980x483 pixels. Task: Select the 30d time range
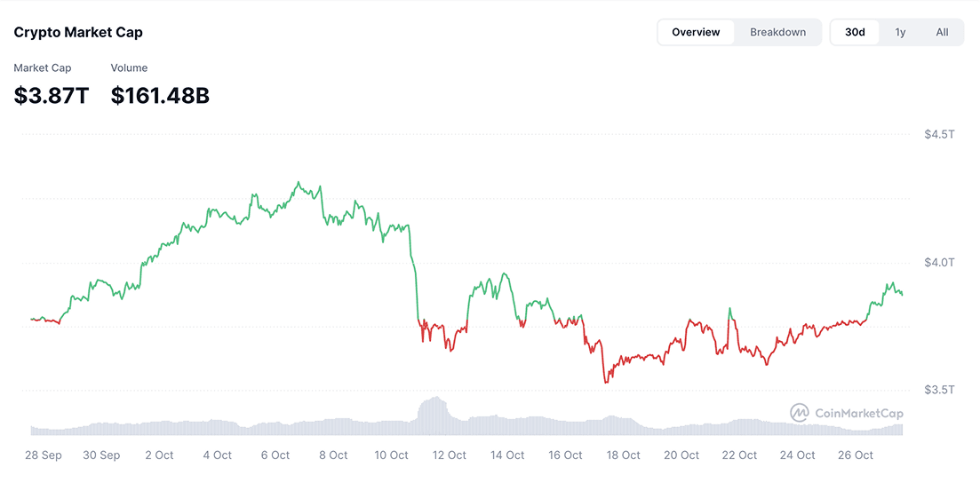[855, 32]
